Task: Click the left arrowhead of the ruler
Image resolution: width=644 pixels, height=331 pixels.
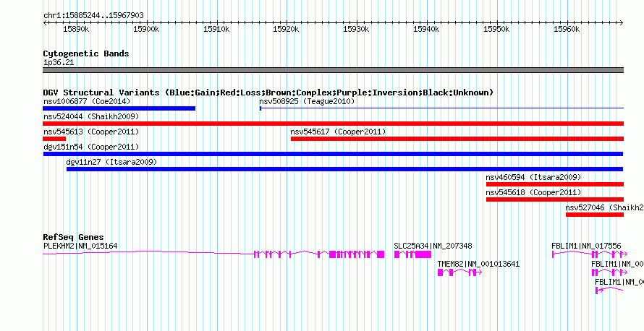Action: 45,22
